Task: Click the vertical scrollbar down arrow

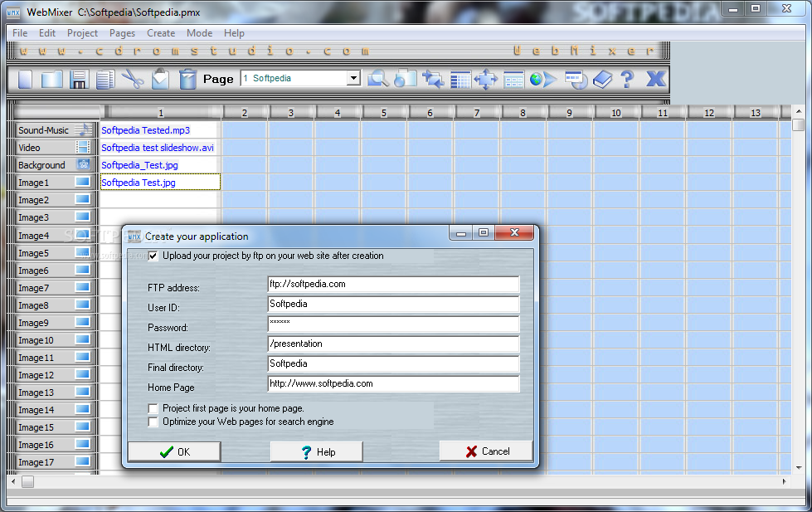Action: pos(798,468)
